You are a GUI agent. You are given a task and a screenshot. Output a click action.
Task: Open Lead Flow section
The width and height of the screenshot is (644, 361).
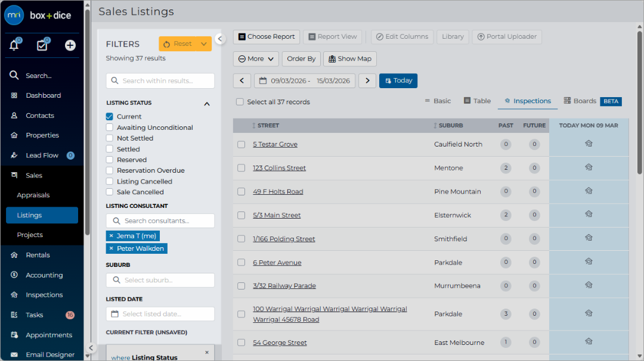42,155
